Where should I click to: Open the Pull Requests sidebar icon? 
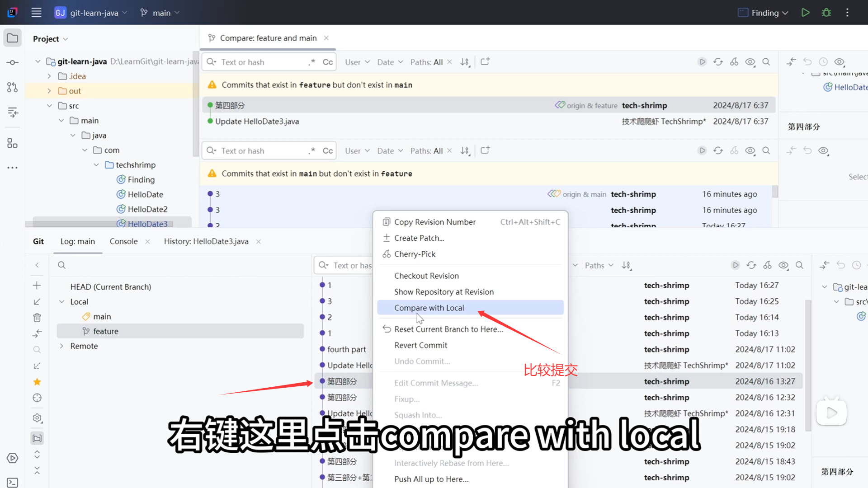13,87
